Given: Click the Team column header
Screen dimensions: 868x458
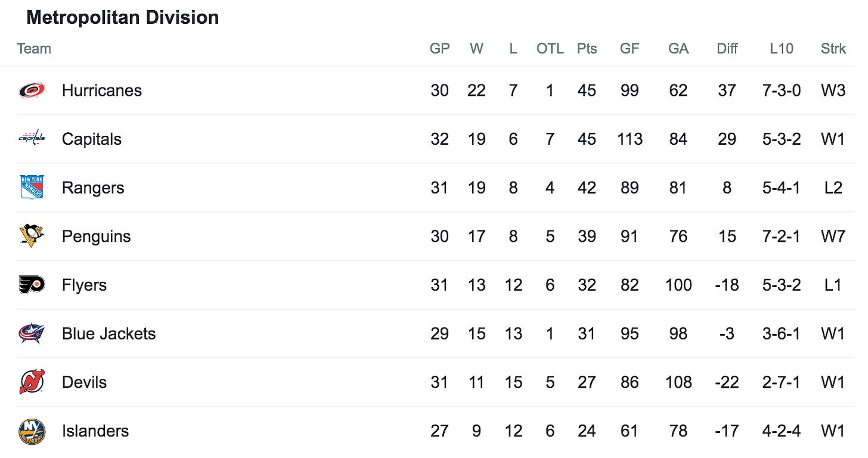Looking at the screenshot, I should 34,49.
